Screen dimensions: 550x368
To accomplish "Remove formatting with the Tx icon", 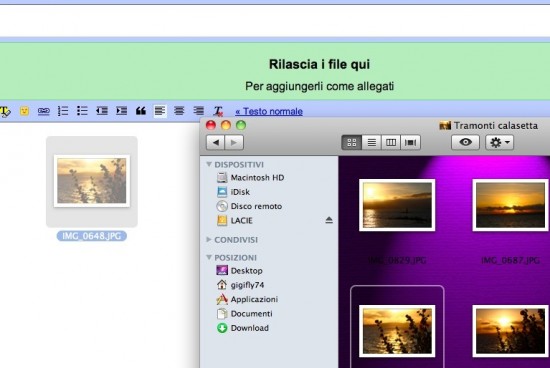I will click(218, 111).
